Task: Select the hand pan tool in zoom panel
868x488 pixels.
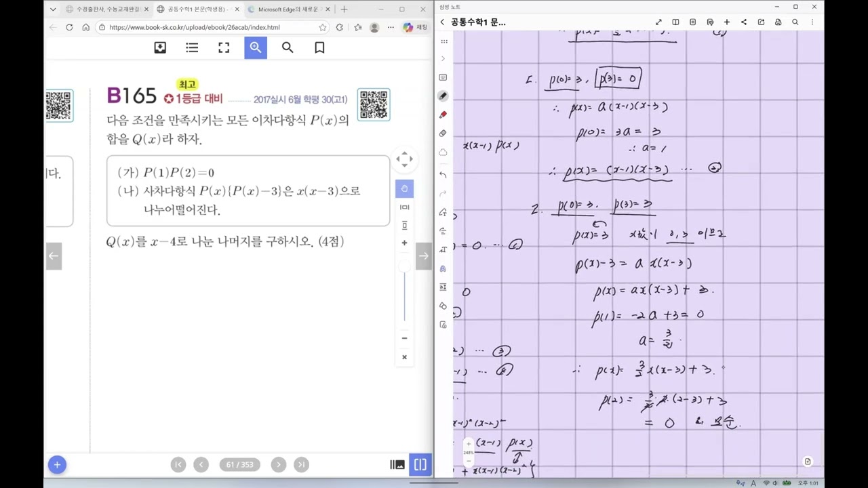Action: [404, 188]
